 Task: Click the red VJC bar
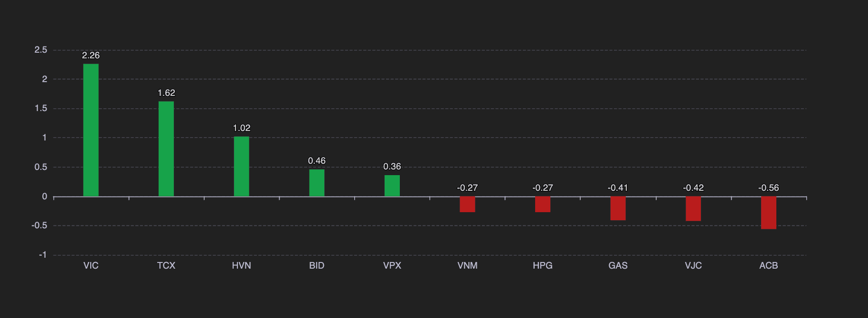tap(693, 209)
